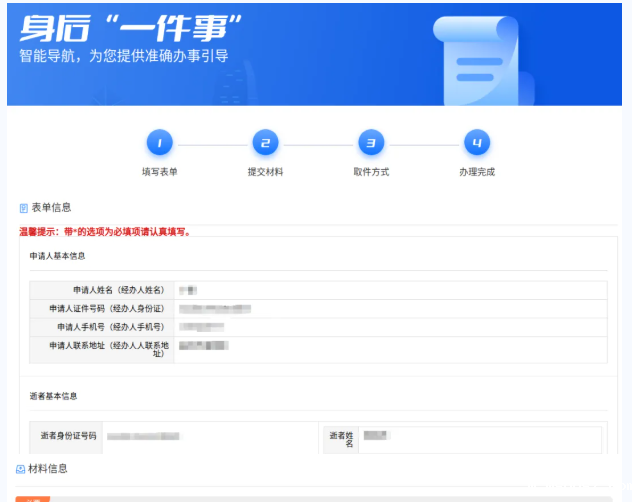
Task: Jump to the 办理完成 step label
Action: (x=477, y=172)
